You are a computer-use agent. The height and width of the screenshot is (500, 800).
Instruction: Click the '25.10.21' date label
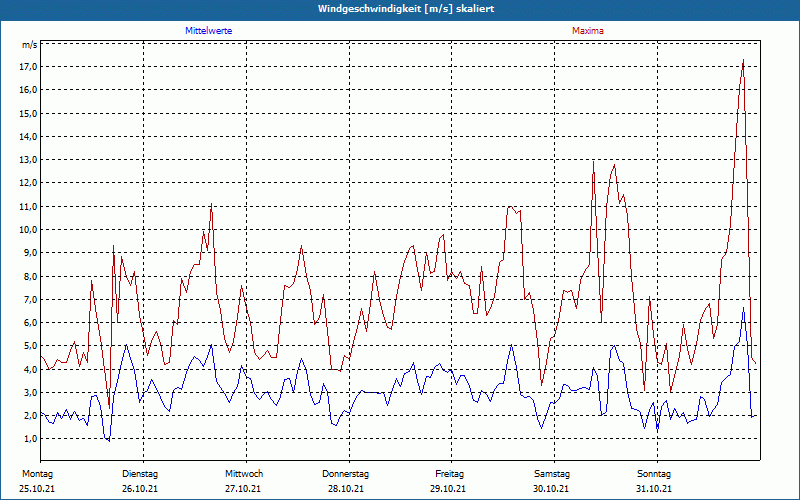(x=37, y=489)
